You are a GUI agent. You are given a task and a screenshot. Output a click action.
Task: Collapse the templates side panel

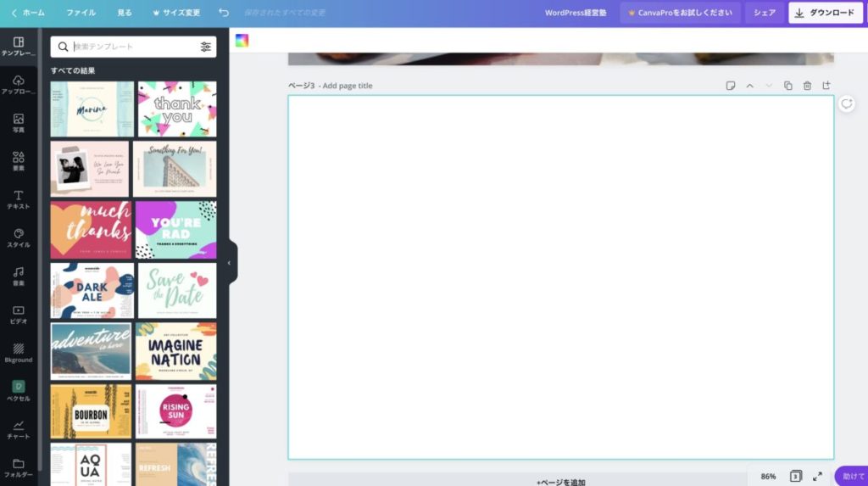[x=229, y=263]
